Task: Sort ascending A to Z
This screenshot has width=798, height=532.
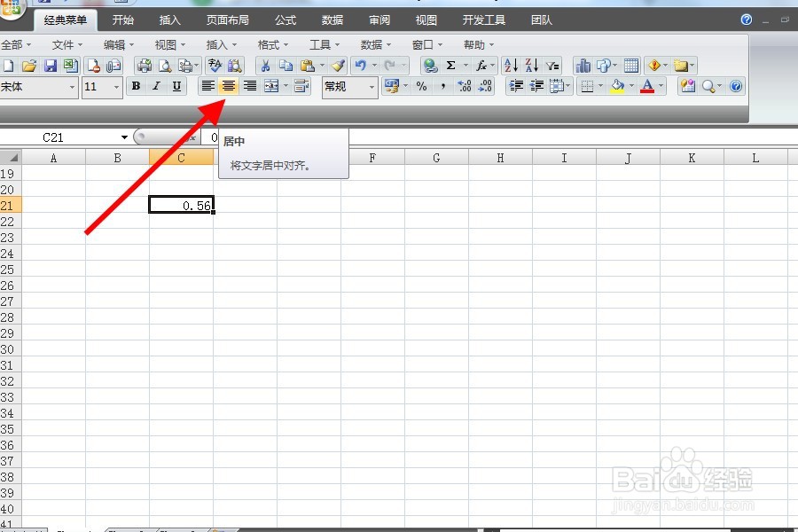Action: tap(511, 66)
